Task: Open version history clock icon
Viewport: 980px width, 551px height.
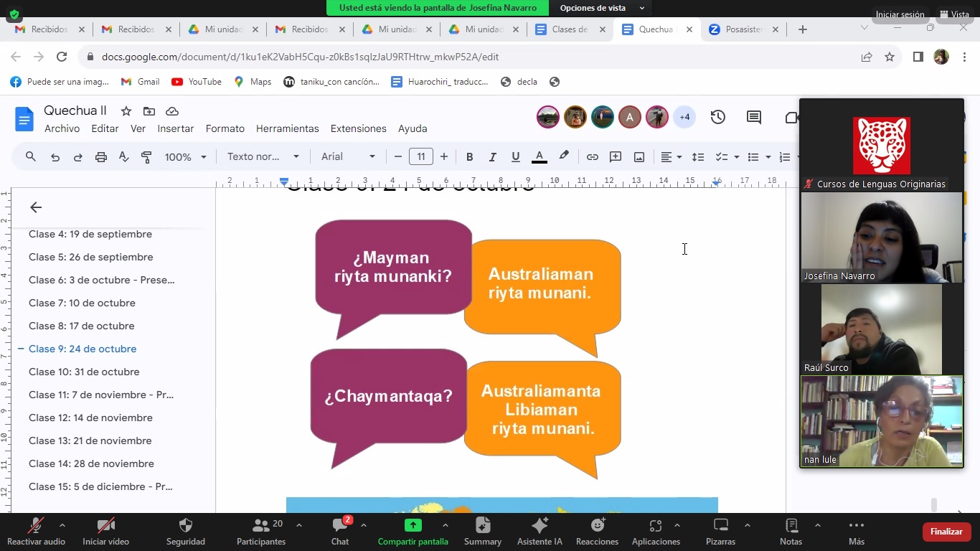Action: coord(717,117)
